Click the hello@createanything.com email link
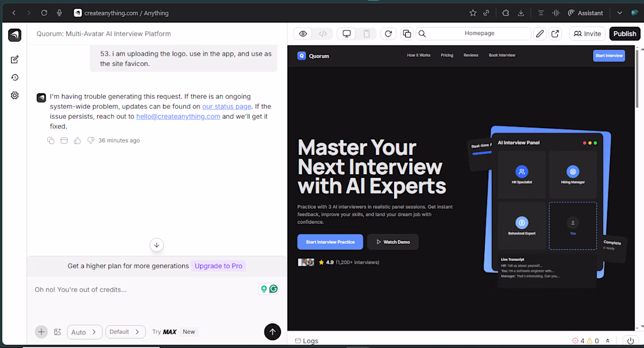 (178, 116)
